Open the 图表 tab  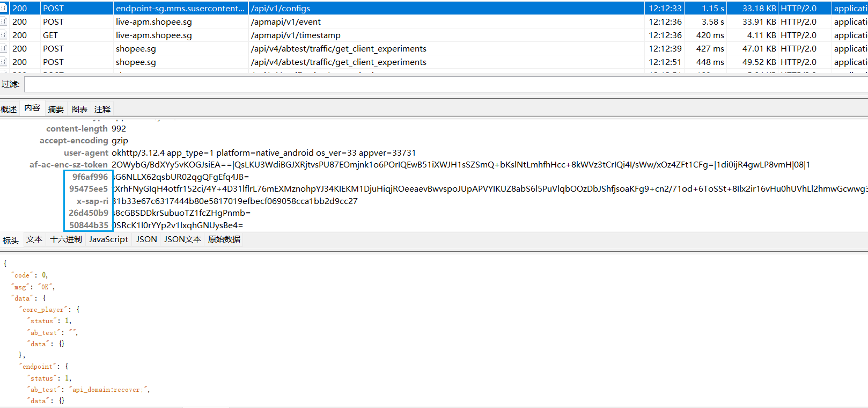coord(79,109)
